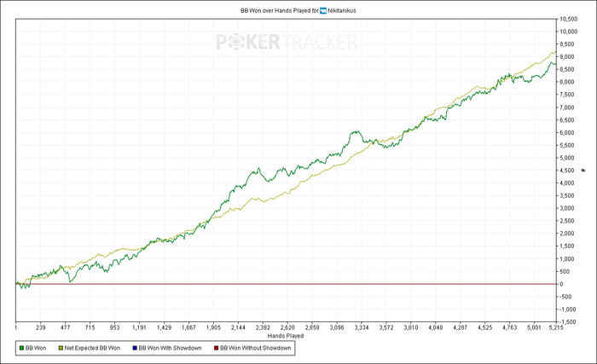The width and height of the screenshot is (597, 364).
Task: Click the site icon beside Nikitanikus
Action: pyautogui.click(x=323, y=11)
